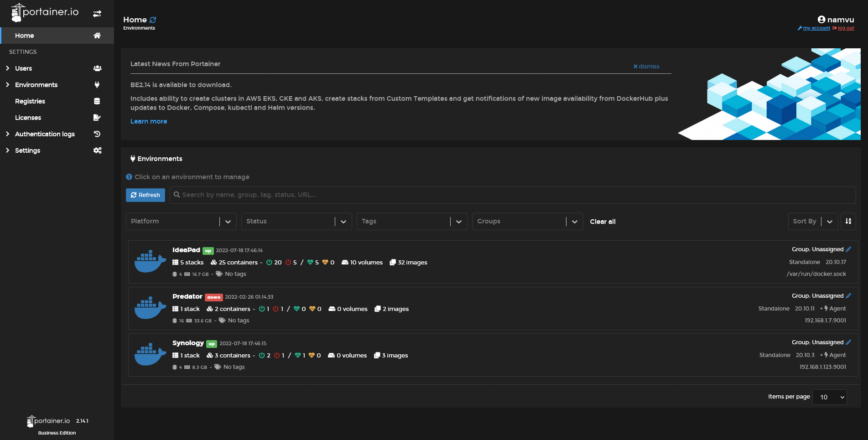Click the Docker whale icon for Predator
The width and height of the screenshot is (868, 440).
pos(150,308)
